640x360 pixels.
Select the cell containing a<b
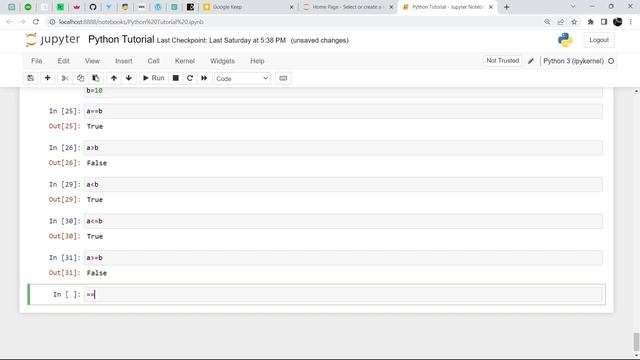[343, 184]
